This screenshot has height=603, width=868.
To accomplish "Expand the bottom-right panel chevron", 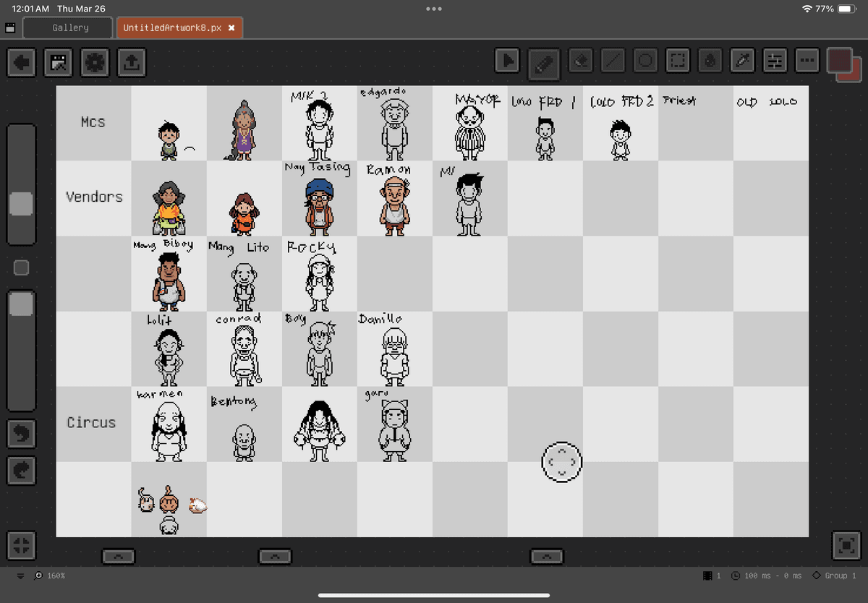I will point(547,556).
